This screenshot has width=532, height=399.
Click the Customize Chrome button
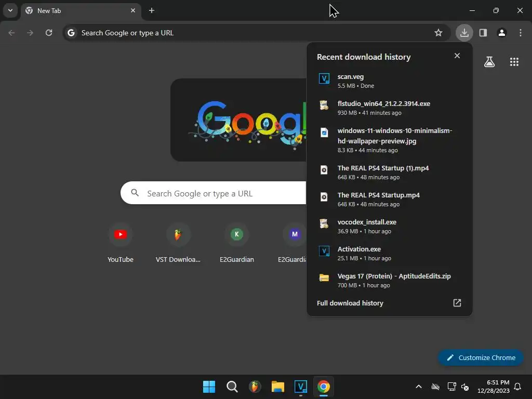481,357
